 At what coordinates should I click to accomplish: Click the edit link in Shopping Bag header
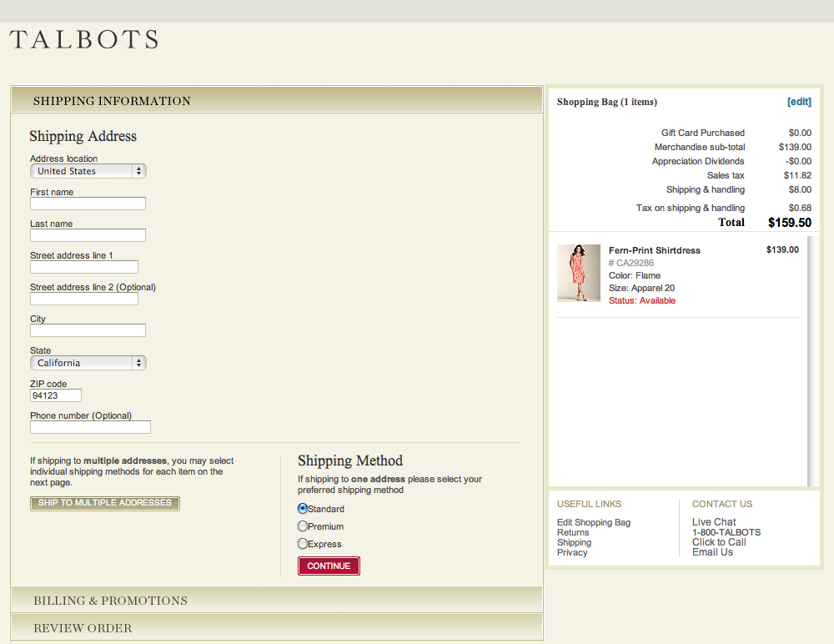[x=799, y=101]
